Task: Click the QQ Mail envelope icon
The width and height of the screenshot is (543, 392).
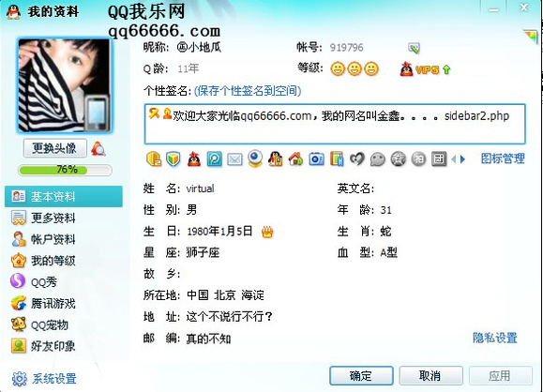Action: click(x=234, y=159)
